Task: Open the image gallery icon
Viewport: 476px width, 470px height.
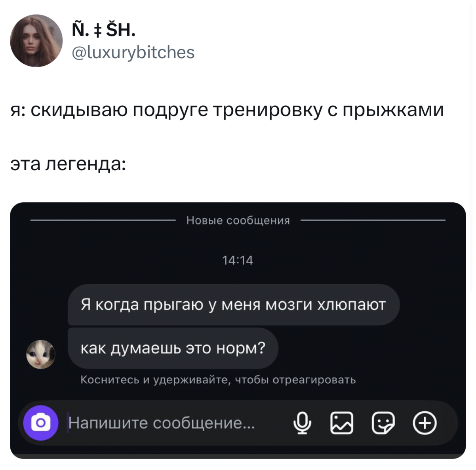Action: pyautogui.click(x=342, y=423)
